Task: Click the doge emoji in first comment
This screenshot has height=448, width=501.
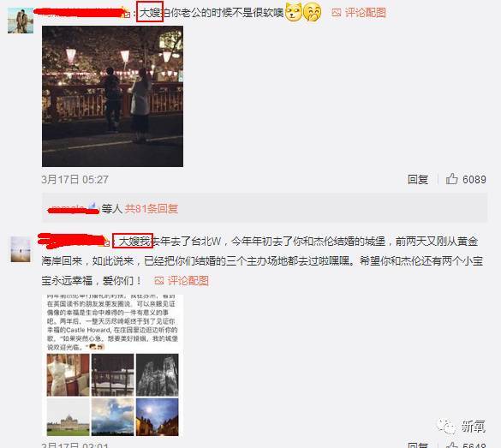Action: tap(293, 12)
